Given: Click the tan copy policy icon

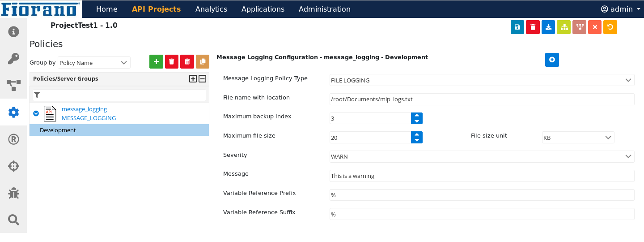Looking at the screenshot, I should [203, 62].
